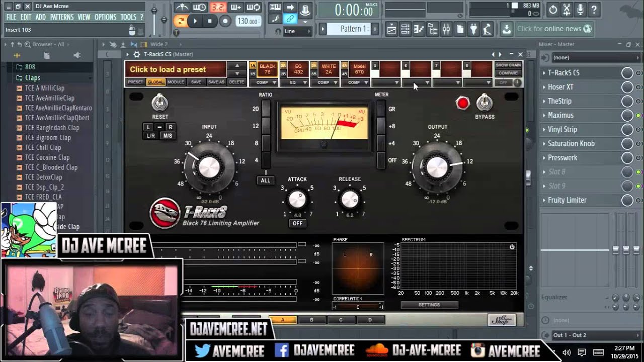Open the Playlist window icon

tap(391, 29)
